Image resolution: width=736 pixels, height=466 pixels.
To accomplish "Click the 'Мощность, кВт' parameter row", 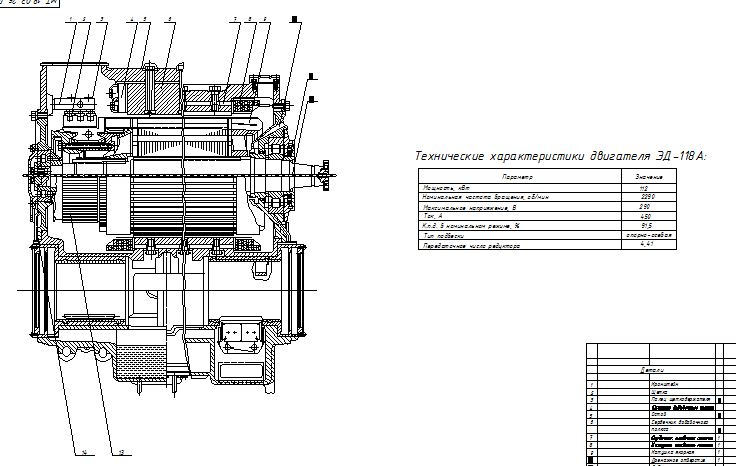I will click(446, 188).
